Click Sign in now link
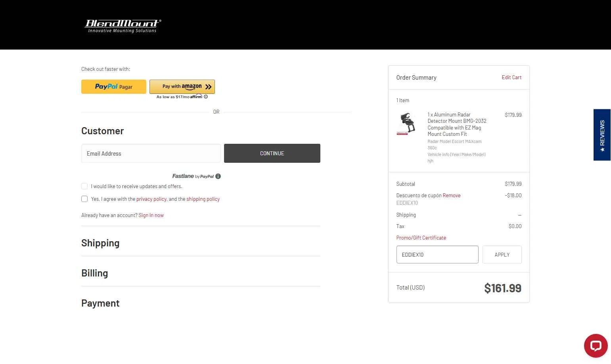Screen dimensions: 611x364 point(151,215)
